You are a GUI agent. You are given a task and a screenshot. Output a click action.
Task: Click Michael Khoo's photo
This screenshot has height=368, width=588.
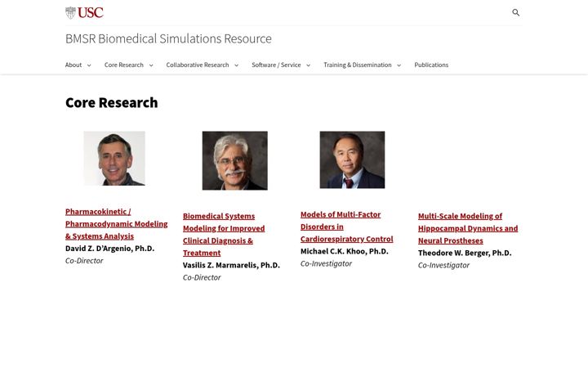[x=352, y=159]
